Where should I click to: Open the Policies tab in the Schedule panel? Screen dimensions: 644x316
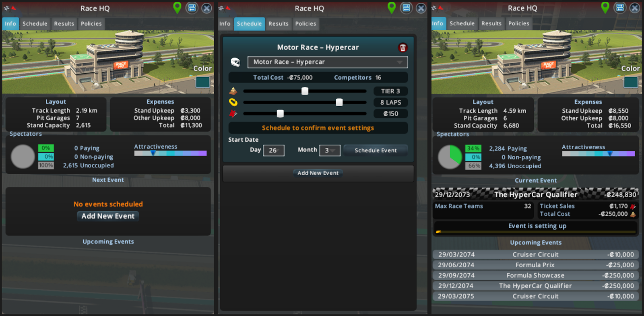[305, 24]
